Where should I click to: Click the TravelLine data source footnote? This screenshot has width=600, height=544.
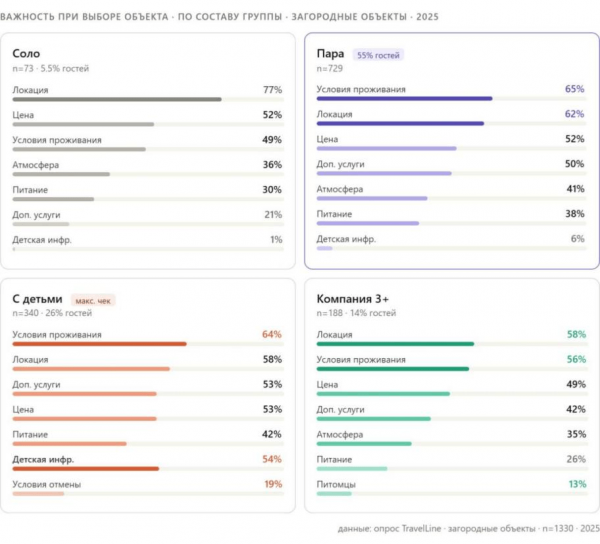468,528
